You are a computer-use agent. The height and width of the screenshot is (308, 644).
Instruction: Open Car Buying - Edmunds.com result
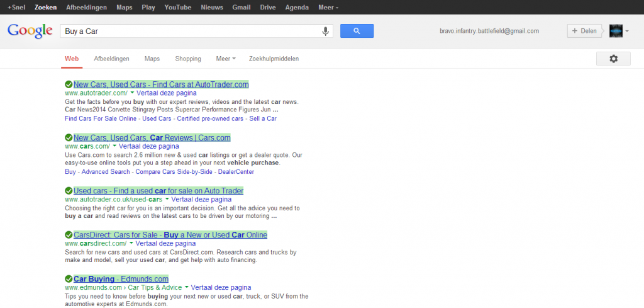coord(121,279)
